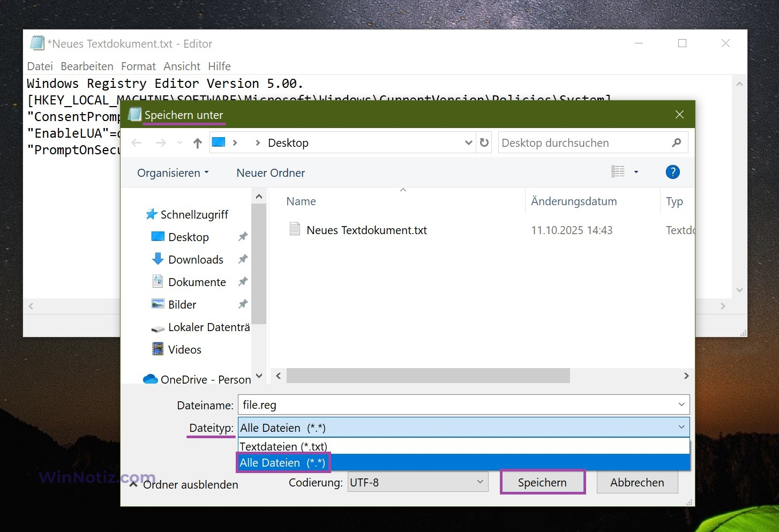Image resolution: width=779 pixels, height=532 pixels.
Task: Click the search magnifier icon
Action: [x=676, y=143]
